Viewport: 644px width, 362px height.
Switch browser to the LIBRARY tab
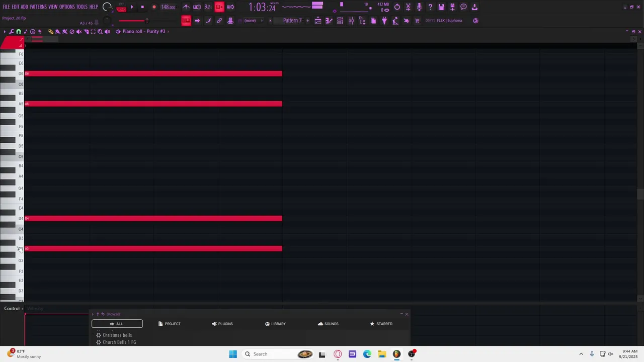click(275, 324)
